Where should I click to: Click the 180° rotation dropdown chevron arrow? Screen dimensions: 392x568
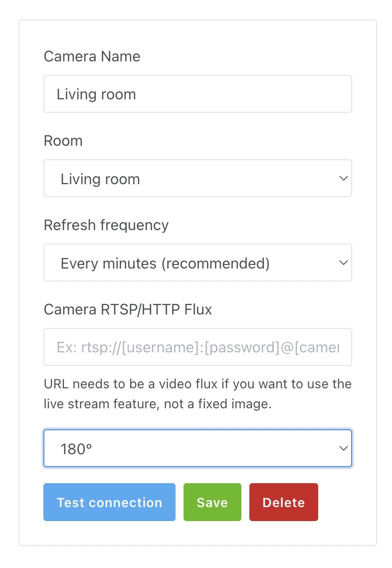[343, 448]
